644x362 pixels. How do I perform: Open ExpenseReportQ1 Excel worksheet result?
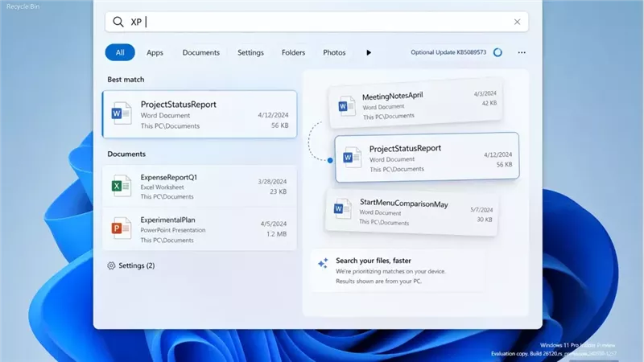200,187
